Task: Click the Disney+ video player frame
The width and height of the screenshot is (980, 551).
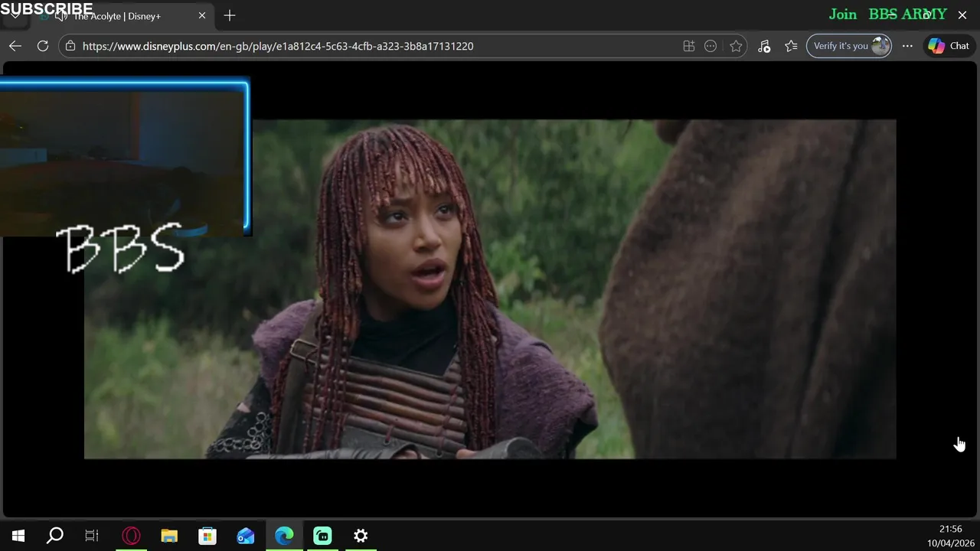Action: [x=490, y=289]
